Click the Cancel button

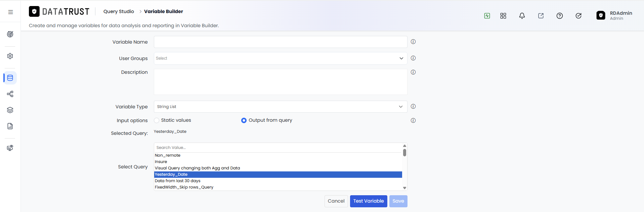pyautogui.click(x=336, y=201)
